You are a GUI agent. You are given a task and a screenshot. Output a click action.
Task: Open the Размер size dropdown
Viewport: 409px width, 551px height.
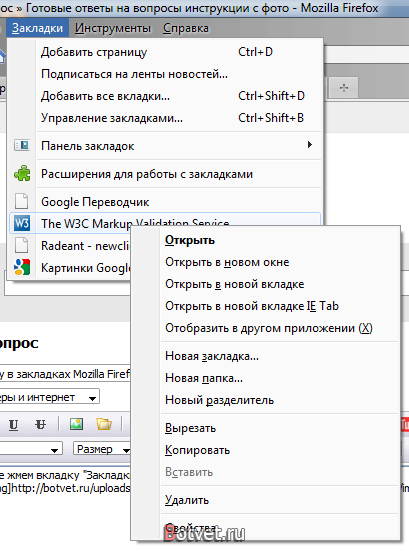pyautogui.click(x=102, y=449)
